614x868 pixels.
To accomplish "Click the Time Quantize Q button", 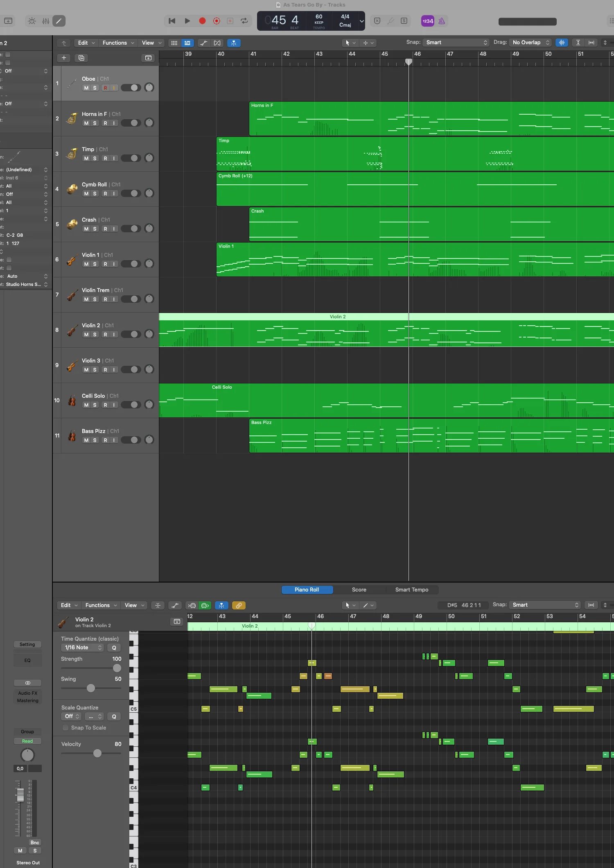I will pyautogui.click(x=114, y=648).
